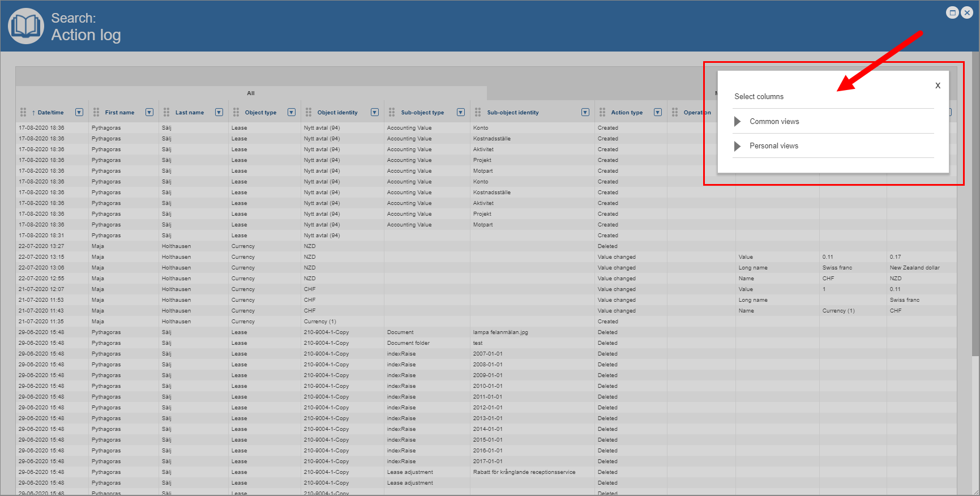Expand the Common views section
The height and width of the screenshot is (496, 980).
click(x=738, y=121)
